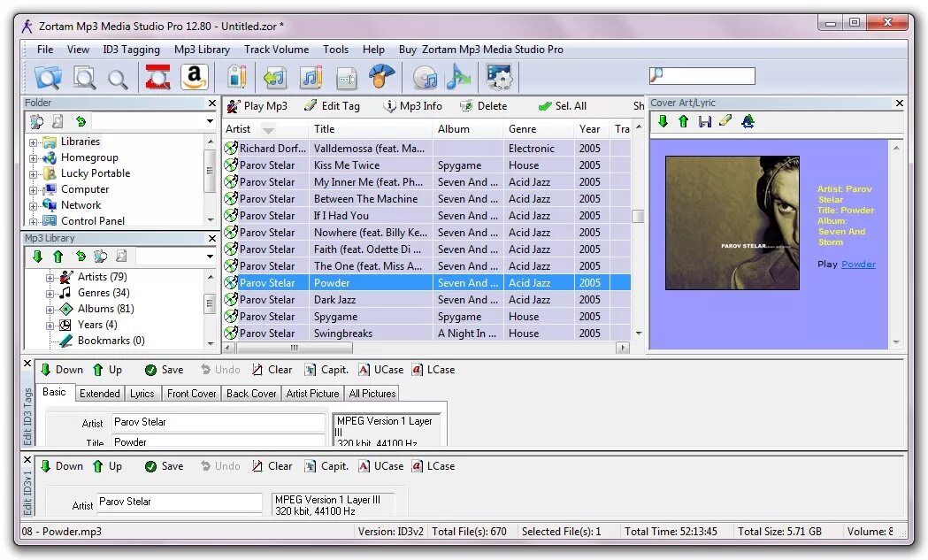Click Sel. All button

pyautogui.click(x=563, y=106)
